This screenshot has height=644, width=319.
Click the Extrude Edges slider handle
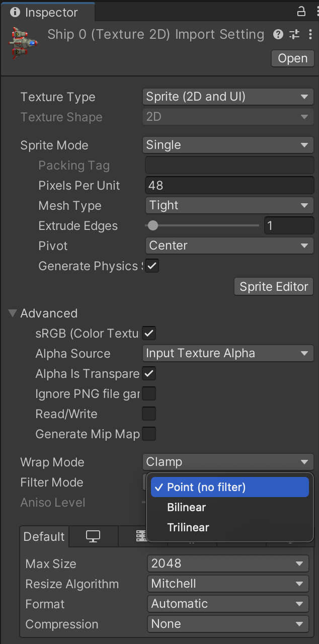(x=153, y=225)
